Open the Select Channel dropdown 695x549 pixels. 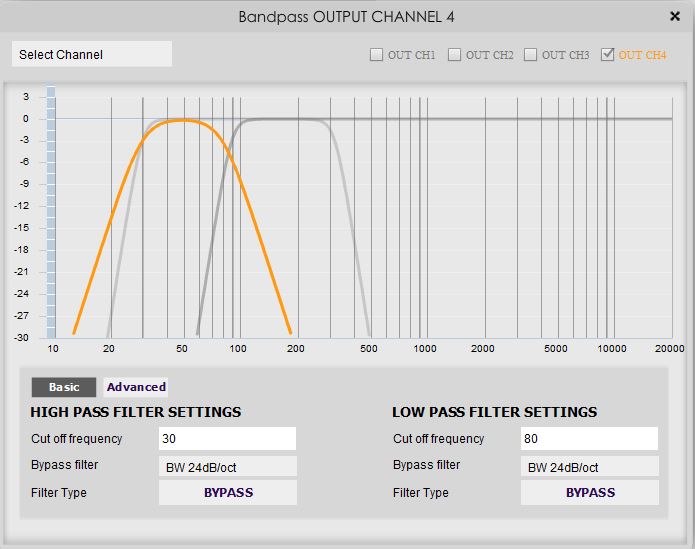click(92, 54)
